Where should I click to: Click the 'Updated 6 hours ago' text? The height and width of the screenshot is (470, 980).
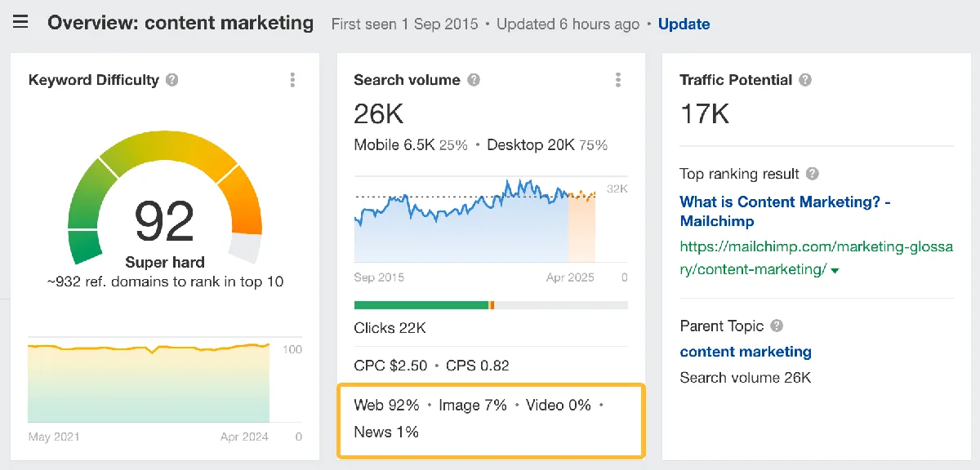(568, 24)
